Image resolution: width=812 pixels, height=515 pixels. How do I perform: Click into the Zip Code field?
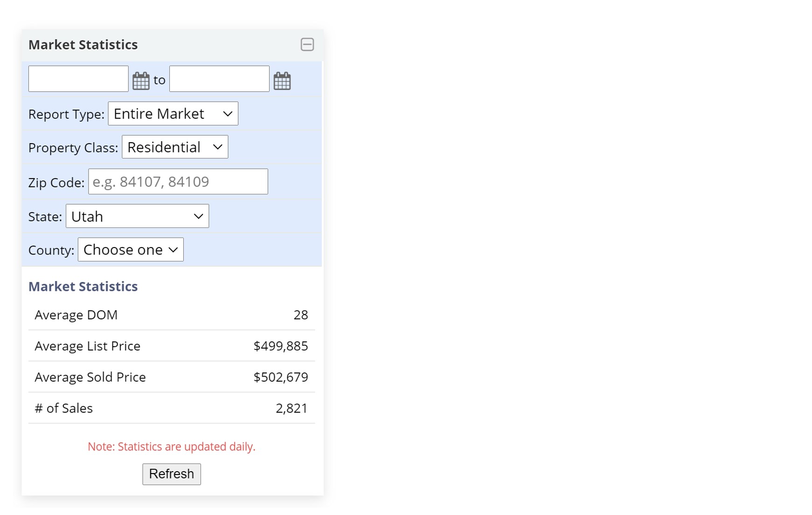(x=178, y=182)
